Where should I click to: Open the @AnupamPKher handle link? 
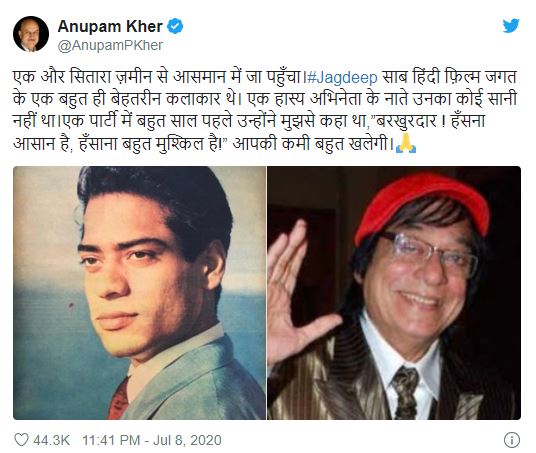(x=110, y=45)
